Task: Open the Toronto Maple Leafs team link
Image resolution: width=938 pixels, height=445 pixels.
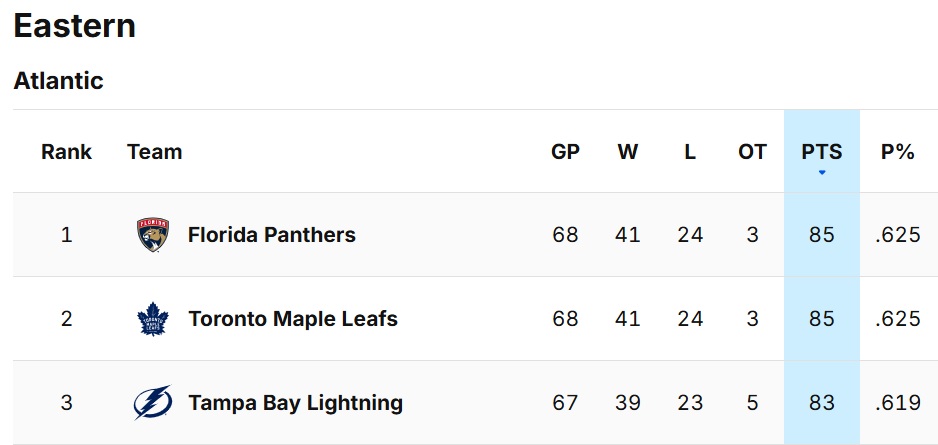Action: pyautogui.click(x=293, y=319)
